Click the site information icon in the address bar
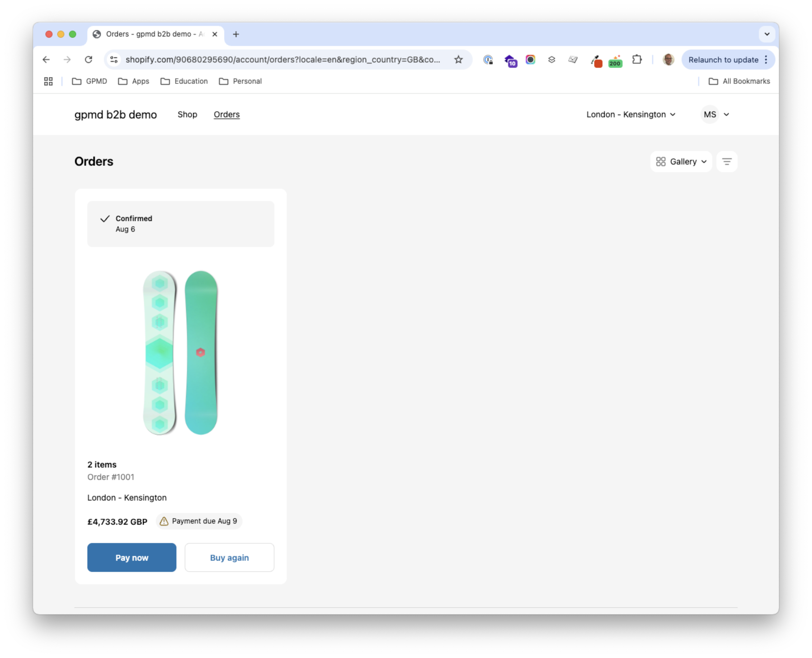Viewport: 812px width, 658px height. pos(114,60)
